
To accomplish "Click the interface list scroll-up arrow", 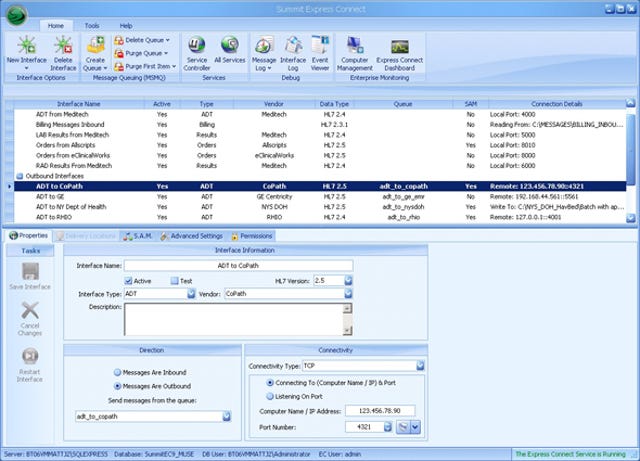I will pyautogui.click(x=631, y=103).
